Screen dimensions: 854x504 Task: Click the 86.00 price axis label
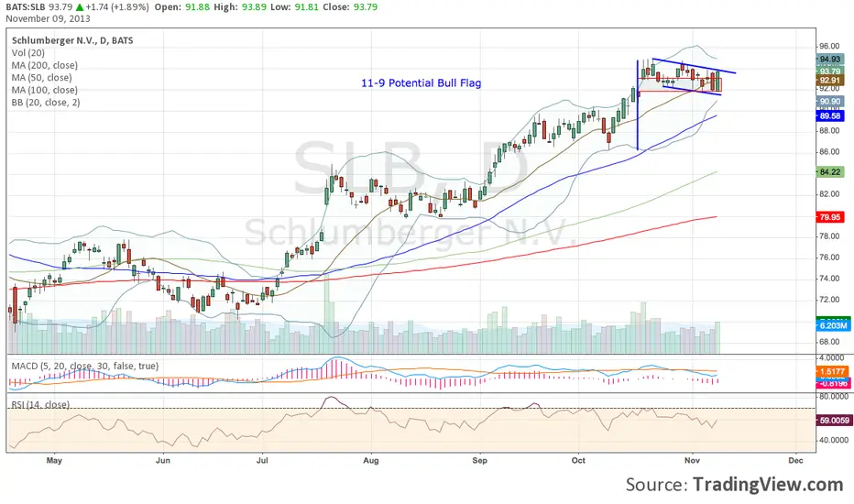click(x=829, y=151)
